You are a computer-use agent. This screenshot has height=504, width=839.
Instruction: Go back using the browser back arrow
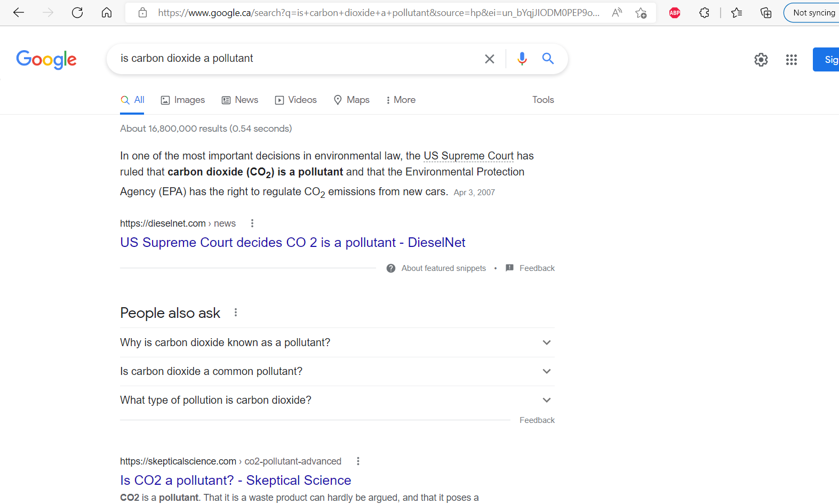pyautogui.click(x=19, y=12)
